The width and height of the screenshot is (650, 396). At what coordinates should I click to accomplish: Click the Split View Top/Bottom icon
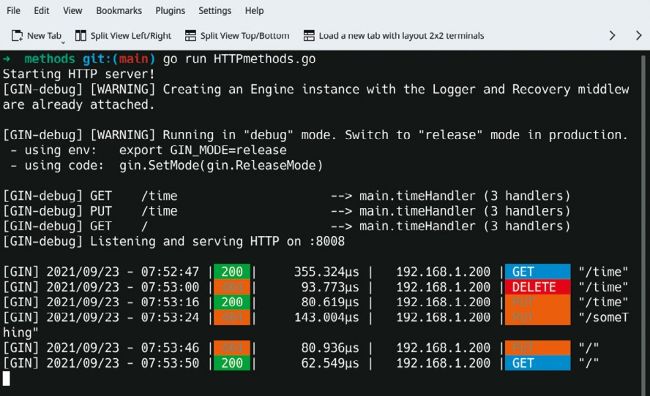(190, 36)
